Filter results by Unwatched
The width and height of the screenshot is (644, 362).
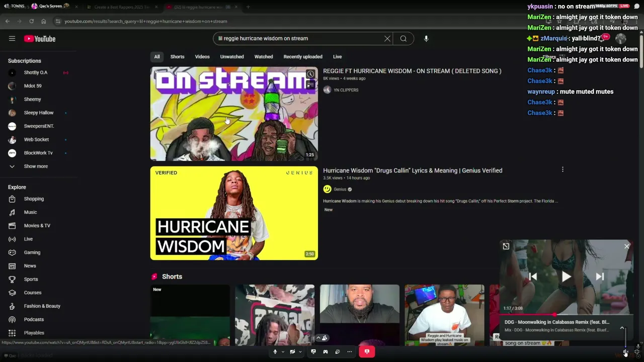[x=232, y=57]
